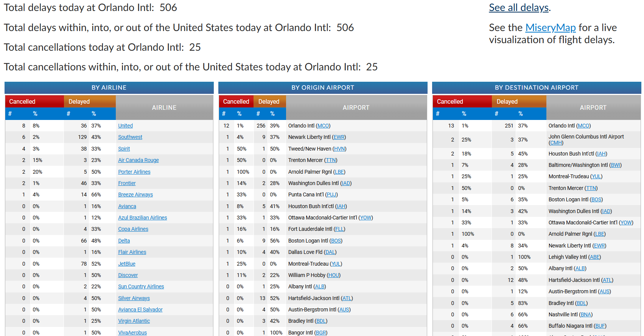Image resolution: width=644 pixels, height=336 pixels.
Task: Open the JetBlue airline link
Action: pyautogui.click(x=126, y=264)
